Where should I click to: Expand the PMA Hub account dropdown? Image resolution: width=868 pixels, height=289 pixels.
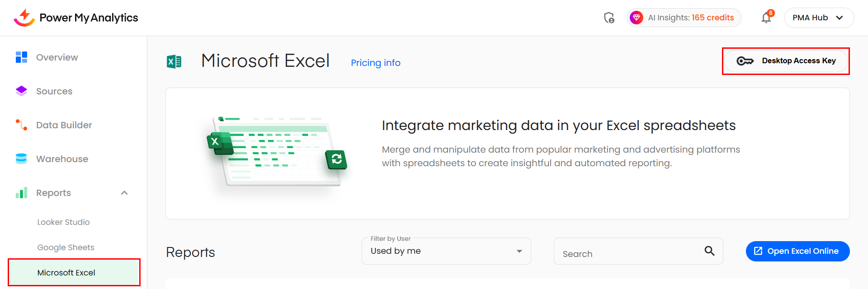coord(819,18)
